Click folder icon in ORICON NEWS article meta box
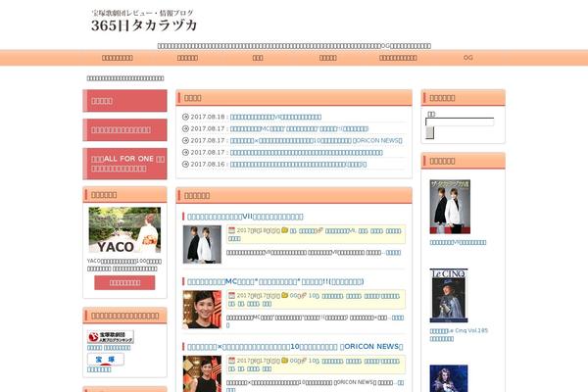The height and width of the screenshot is (392, 588). (284, 360)
